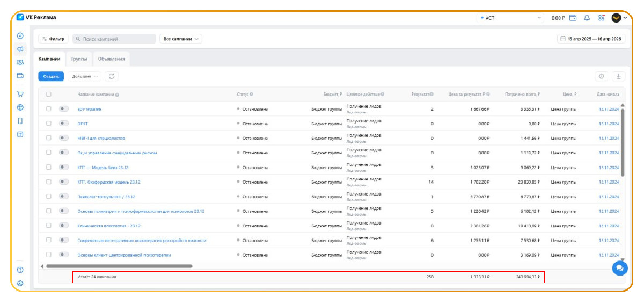The image size is (644, 304).
Task: Click the Создать button
Action: point(51,76)
